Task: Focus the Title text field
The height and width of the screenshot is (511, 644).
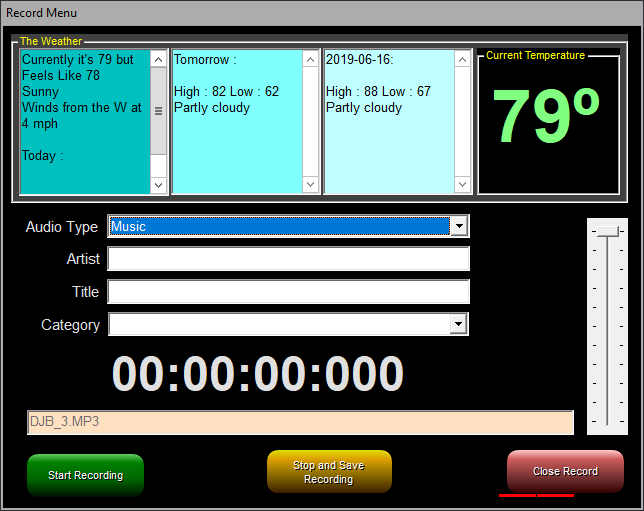Action: click(288, 292)
